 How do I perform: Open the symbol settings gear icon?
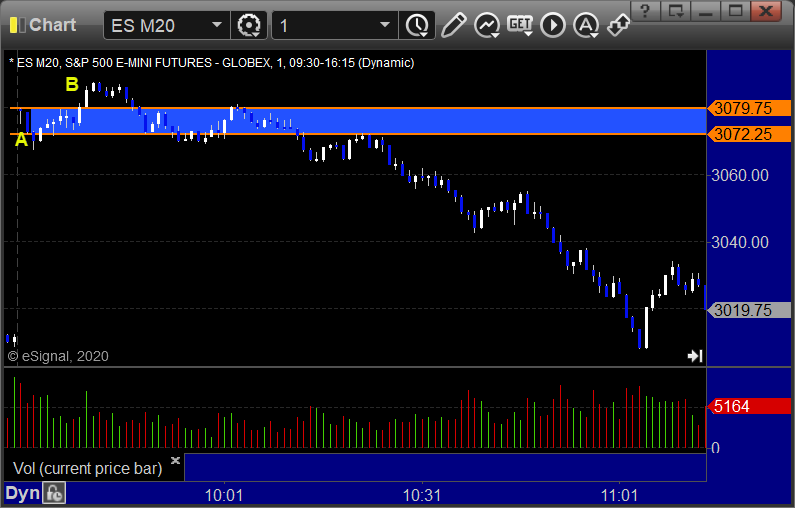click(249, 25)
